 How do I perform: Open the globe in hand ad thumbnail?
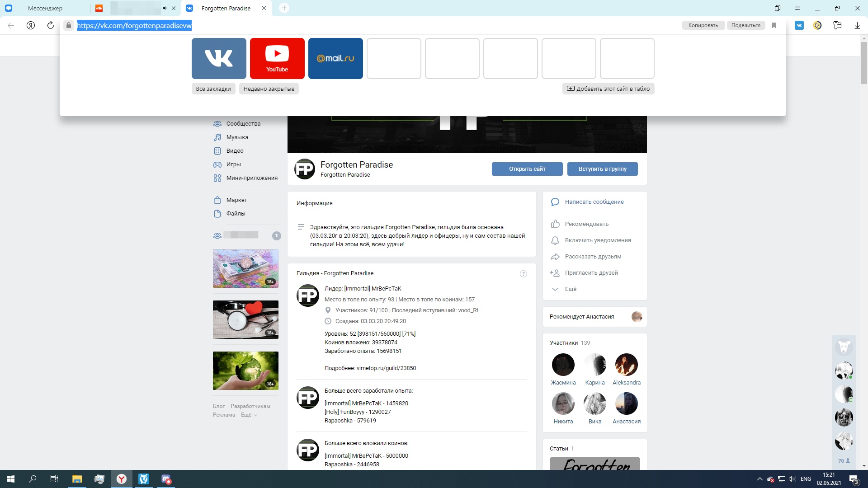coord(245,371)
